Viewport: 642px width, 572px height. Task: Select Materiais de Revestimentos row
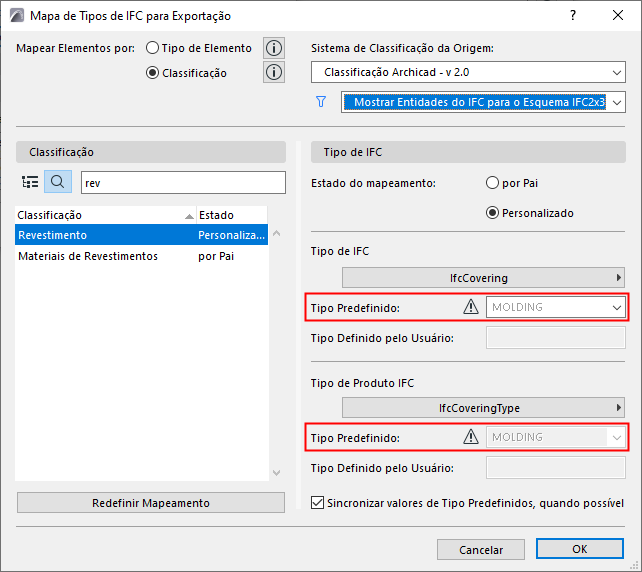(x=88, y=256)
